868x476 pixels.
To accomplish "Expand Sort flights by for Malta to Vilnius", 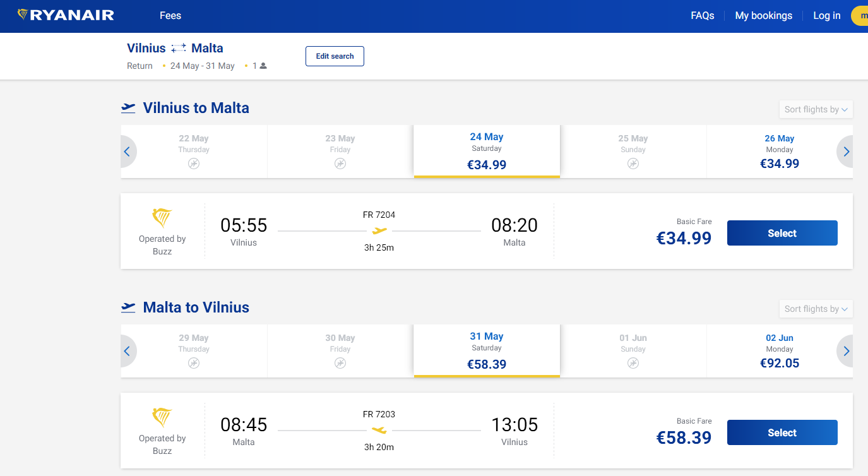I will pyautogui.click(x=816, y=309).
